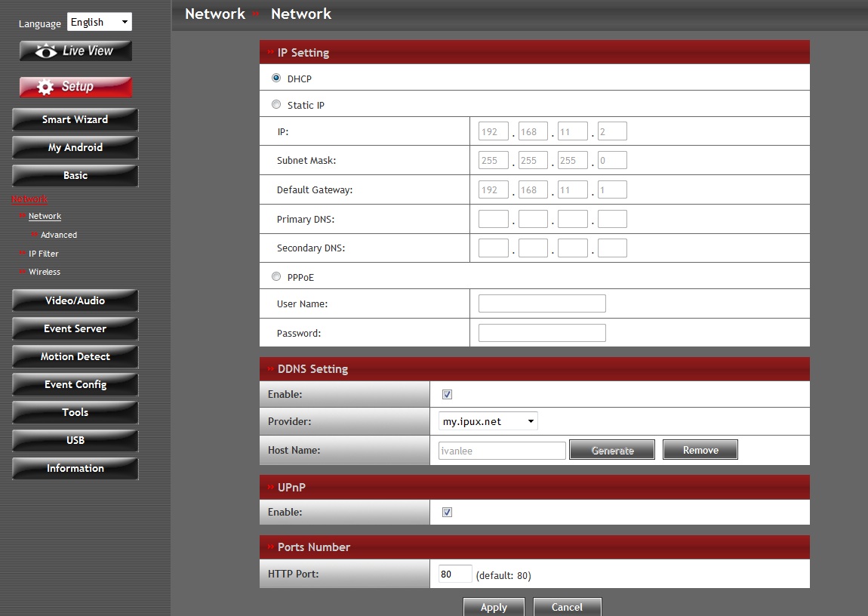This screenshot has height=616, width=868.
Task: Click the Generate host name button
Action: click(612, 450)
